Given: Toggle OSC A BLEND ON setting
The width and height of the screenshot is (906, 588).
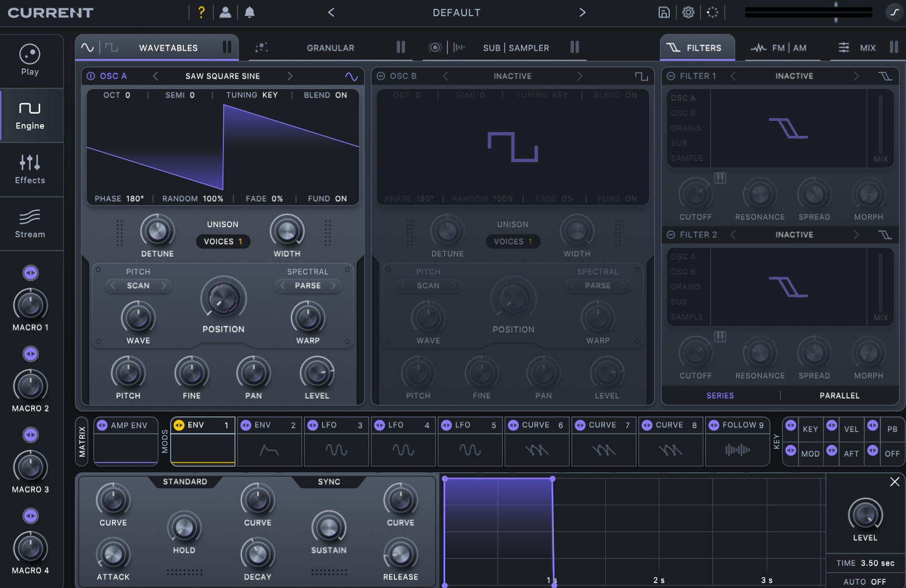Looking at the screenshot, I should pos(325,95).
